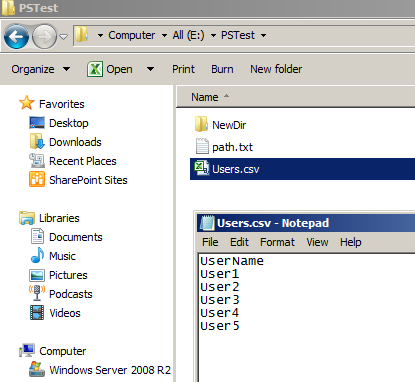Select the path.txt file name
The width and height of the screenshot is (415, 382).
pos(232,147)
